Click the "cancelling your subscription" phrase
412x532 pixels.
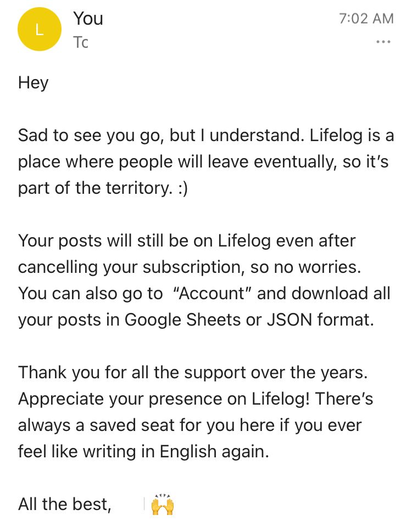[131, 267]
